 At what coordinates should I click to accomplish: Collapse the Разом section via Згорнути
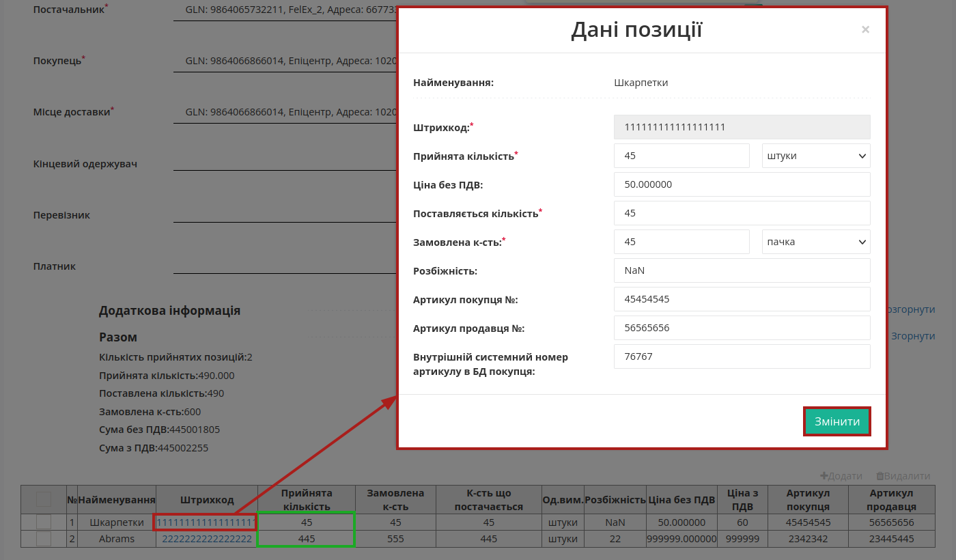coord(913,336)
